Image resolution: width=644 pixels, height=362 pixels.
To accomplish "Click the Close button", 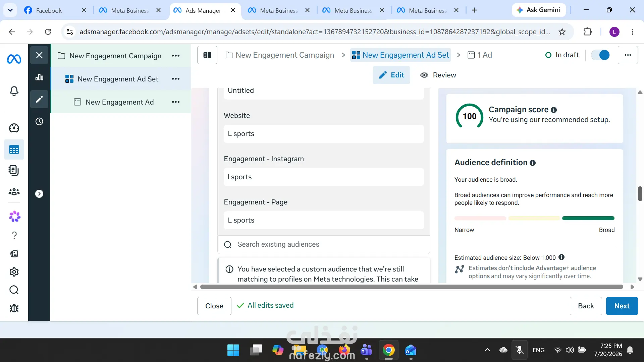I will [214, 306].
